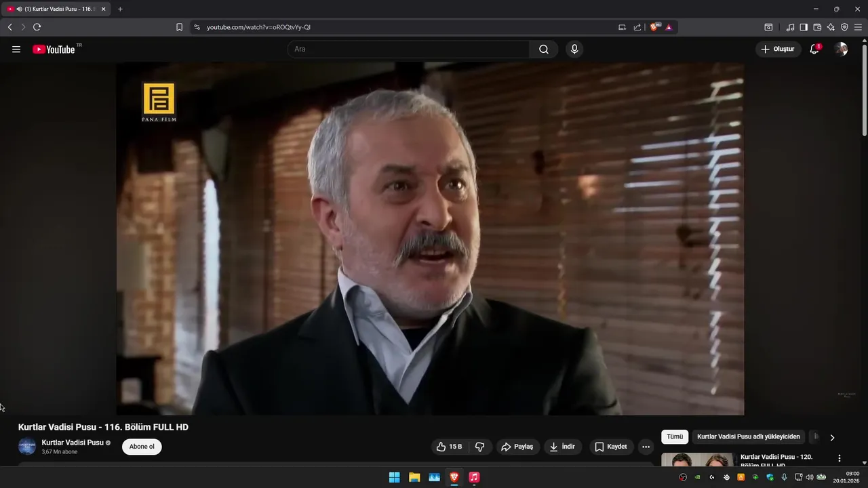Open Brave Rewards triangle icon
This screenshot has height=488, width=868.
click(x=669, y=27)
